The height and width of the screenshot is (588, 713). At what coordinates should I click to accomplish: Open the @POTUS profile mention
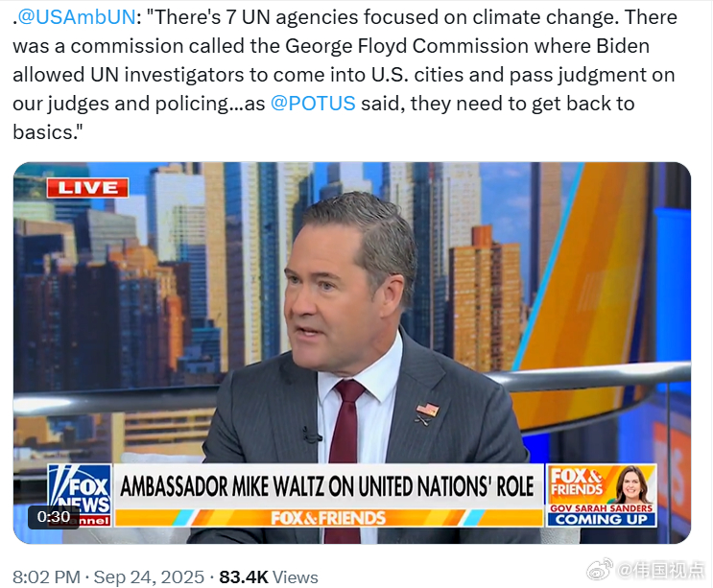(x=313, y=104)
